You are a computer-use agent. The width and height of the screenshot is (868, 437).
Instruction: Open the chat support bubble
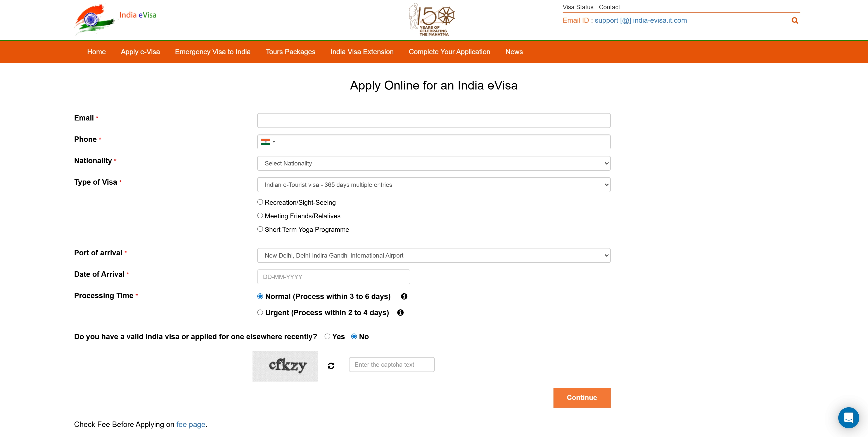tap(849, 418)
